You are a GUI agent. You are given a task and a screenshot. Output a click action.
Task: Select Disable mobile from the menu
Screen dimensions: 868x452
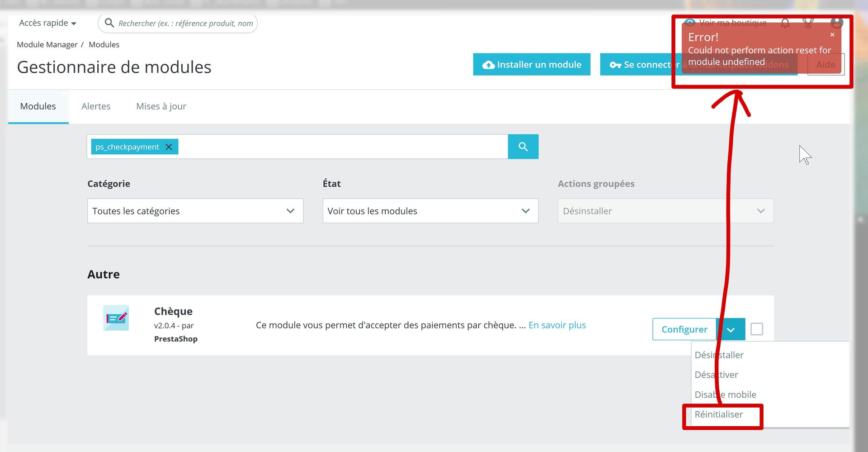coord(725,395)
